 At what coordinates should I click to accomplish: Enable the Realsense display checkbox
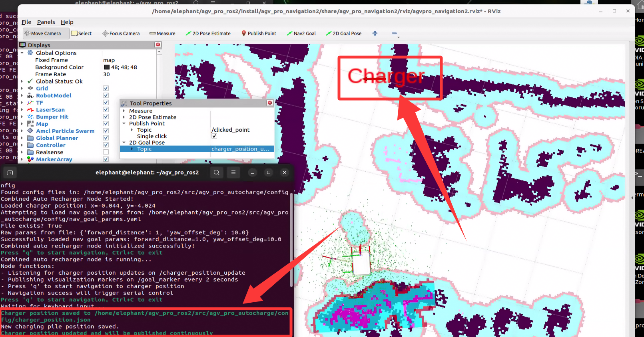tap(106, 152)
